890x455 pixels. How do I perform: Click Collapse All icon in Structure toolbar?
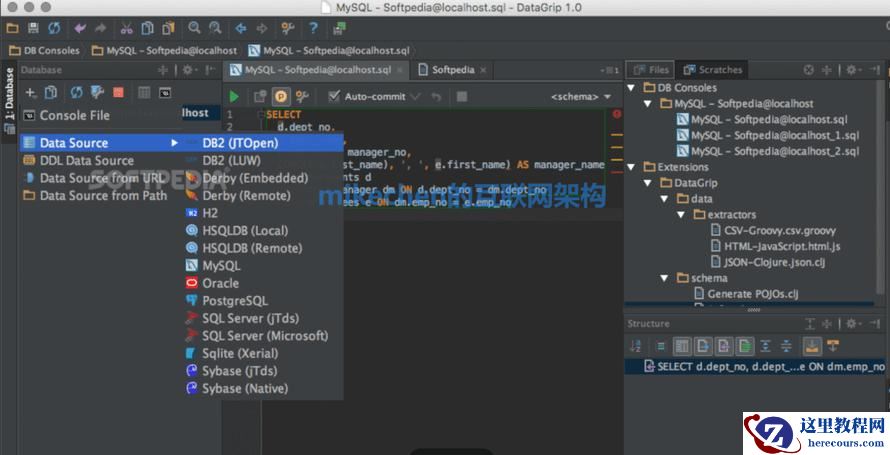pos(786,346)
